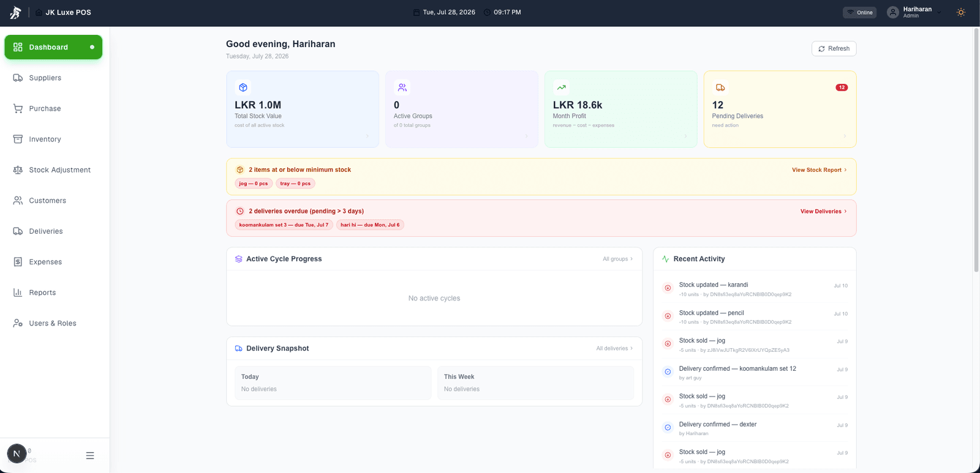Image resolution: width=980 pixels, height=473 pixels.
Task: Click the trend arrow icon on Month Profit card
Action: tap(561, 88)
